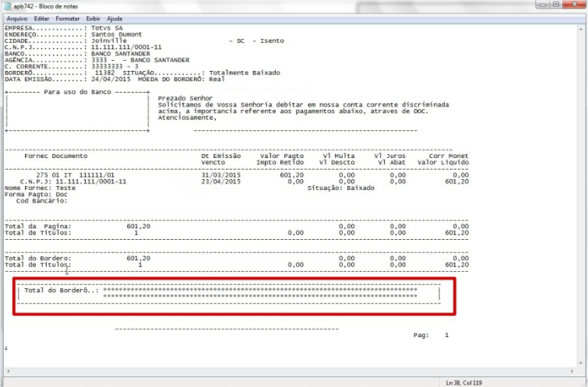
Task: Minimize the Bloco de notas window
Action: coord(542,5)
